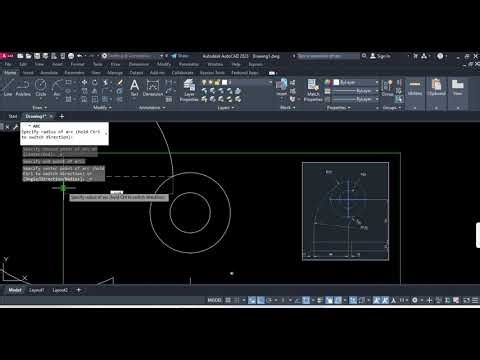Screen dimensions: 480x360
Task: Select the Move tool in Modify panel
Action: 84,82
